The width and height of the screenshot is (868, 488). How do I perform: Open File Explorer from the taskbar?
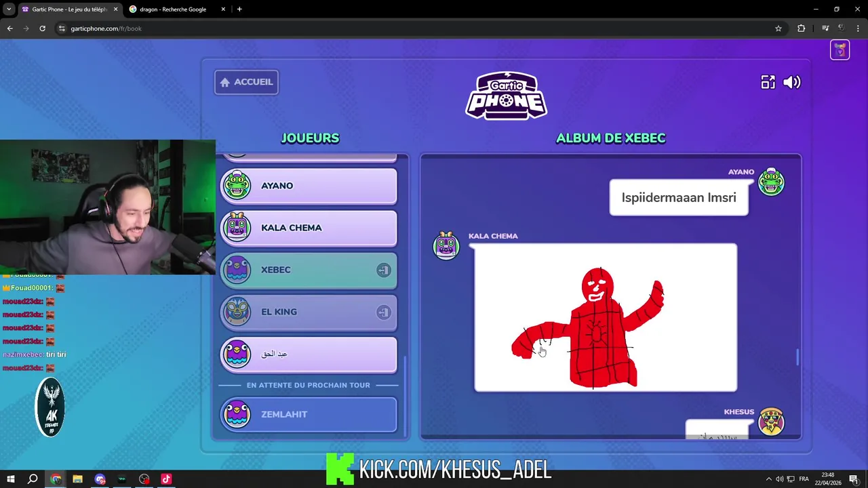tap(77, 479)
